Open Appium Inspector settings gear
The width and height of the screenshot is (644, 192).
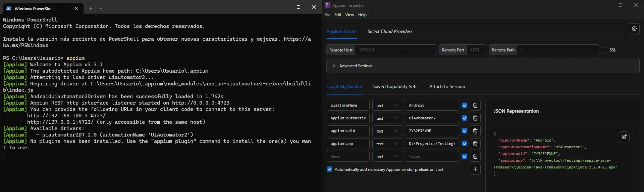click(x=634, y=29)
